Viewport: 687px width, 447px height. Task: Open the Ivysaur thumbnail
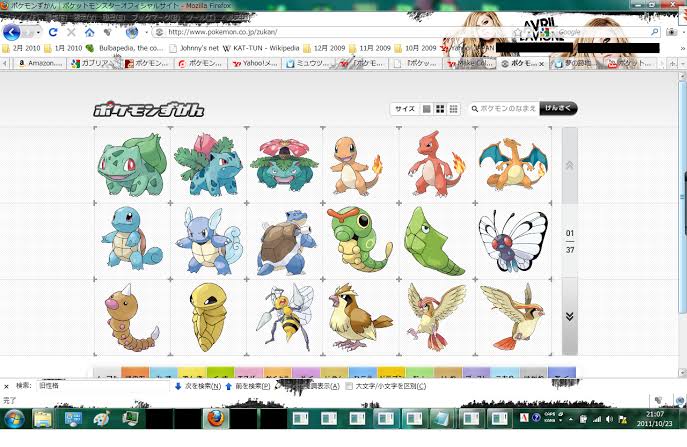tap(209, 165)
